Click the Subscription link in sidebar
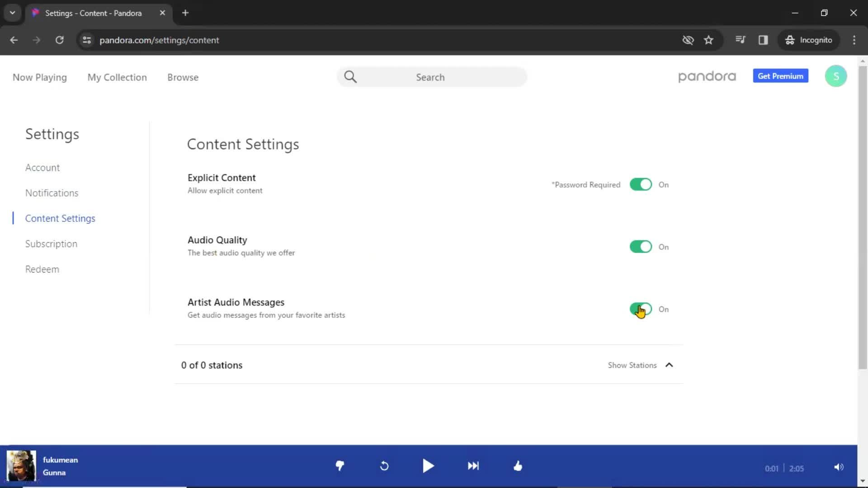 [51, 243]
